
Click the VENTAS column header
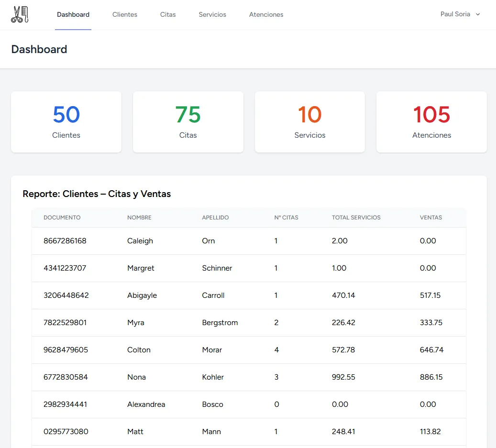(431, 218)
